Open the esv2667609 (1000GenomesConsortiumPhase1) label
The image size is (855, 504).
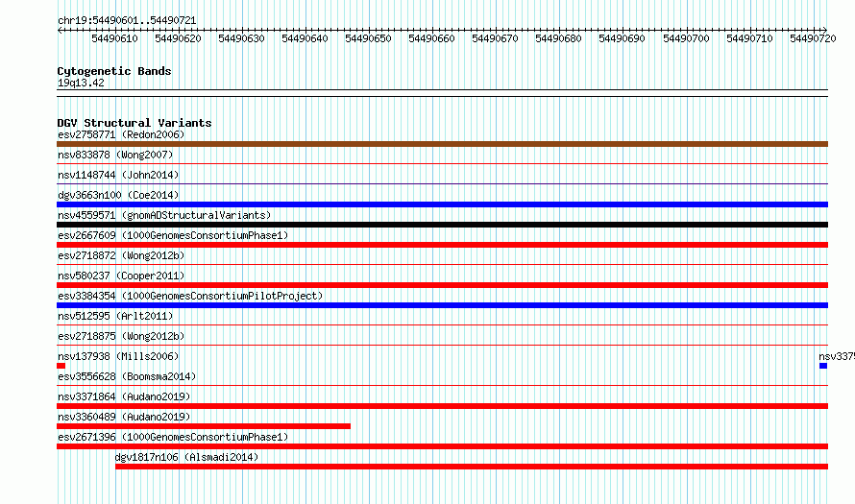coord(173,235)
